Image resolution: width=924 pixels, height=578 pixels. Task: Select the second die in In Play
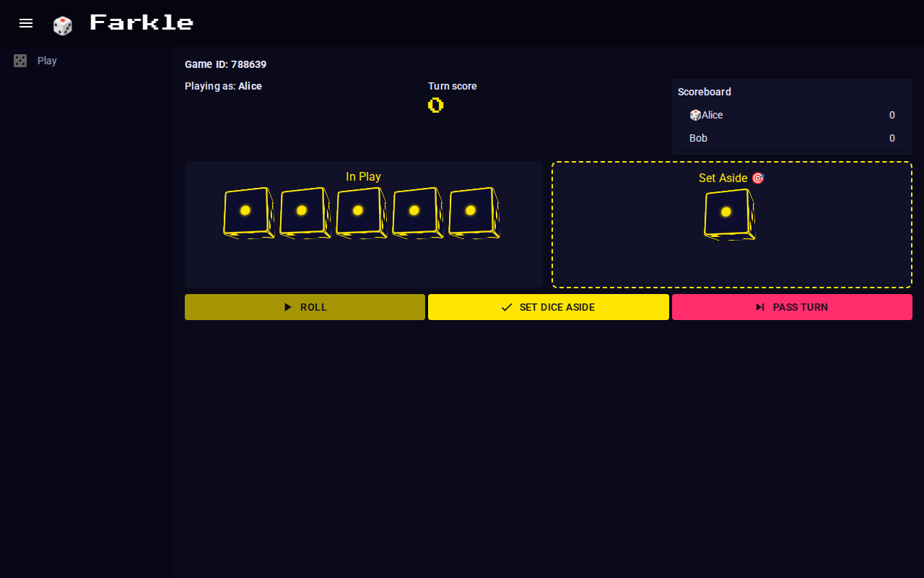[305, 213]
